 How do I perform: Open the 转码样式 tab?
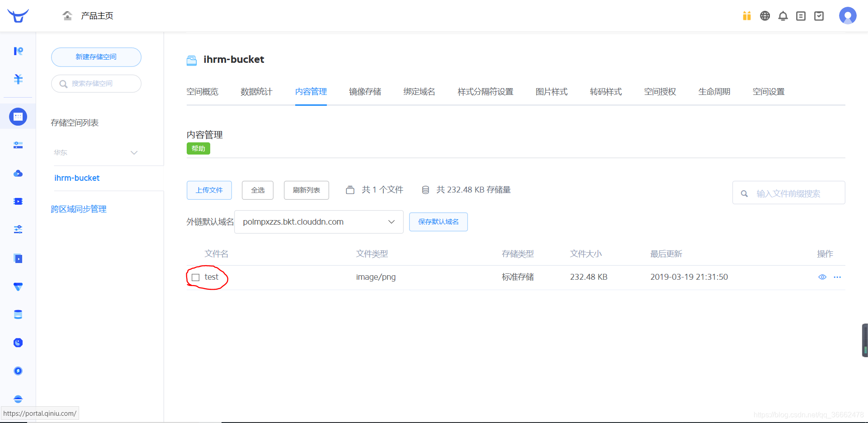tap(606, 92)
